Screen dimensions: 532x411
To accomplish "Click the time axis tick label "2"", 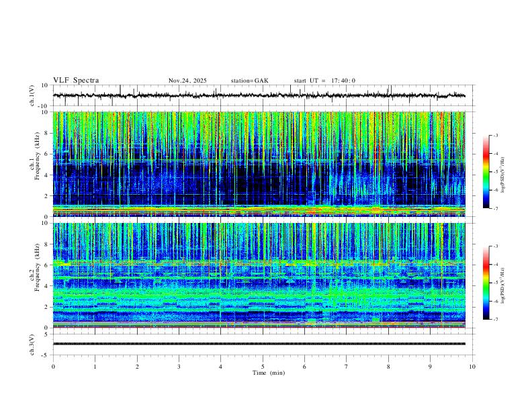I will click(x=137, y=367).
